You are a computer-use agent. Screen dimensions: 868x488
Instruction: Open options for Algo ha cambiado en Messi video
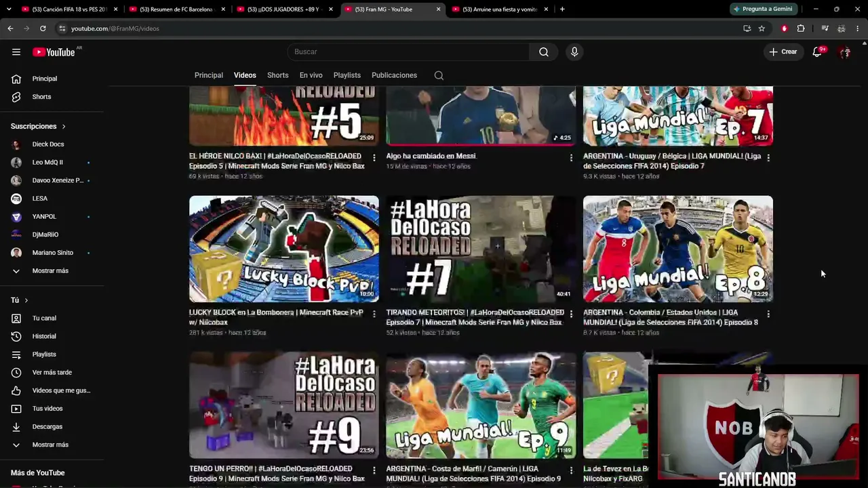pos(571,157)
